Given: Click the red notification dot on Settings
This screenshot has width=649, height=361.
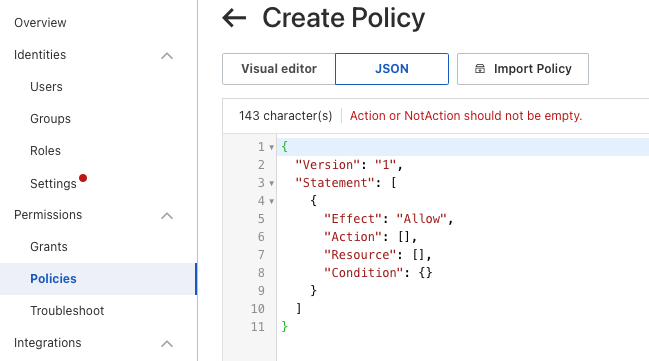Looking at the screenshot, I should 83,178.
